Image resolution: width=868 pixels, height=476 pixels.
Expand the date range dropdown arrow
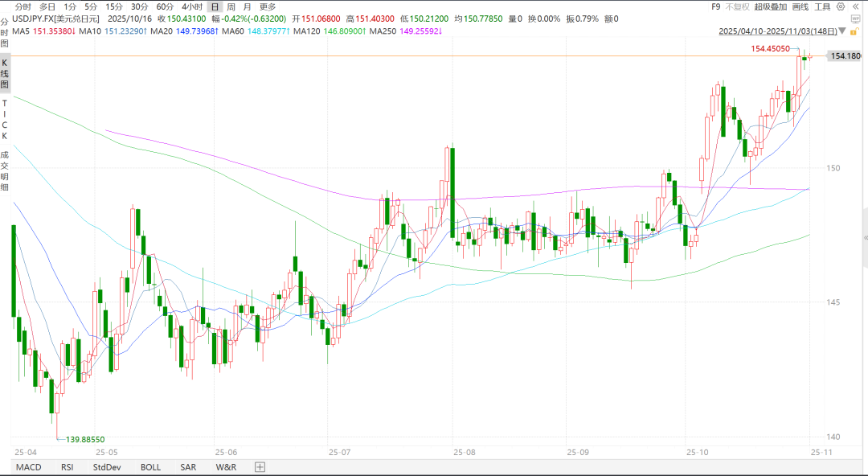[844, 31]
